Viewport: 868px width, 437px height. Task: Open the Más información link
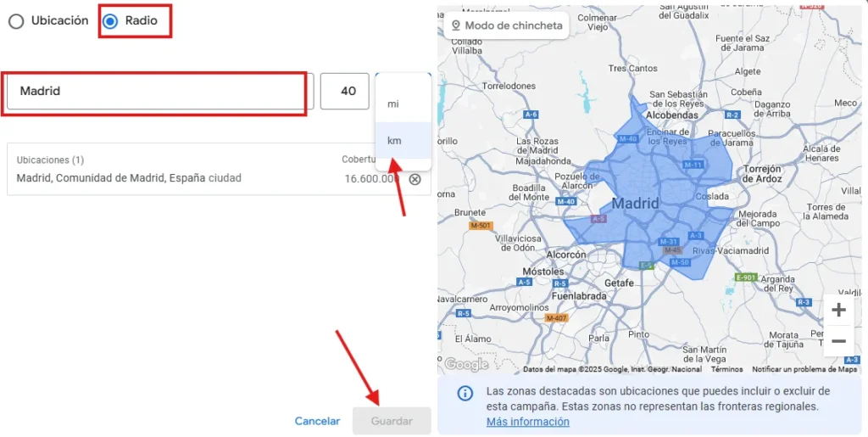(527, 422)
